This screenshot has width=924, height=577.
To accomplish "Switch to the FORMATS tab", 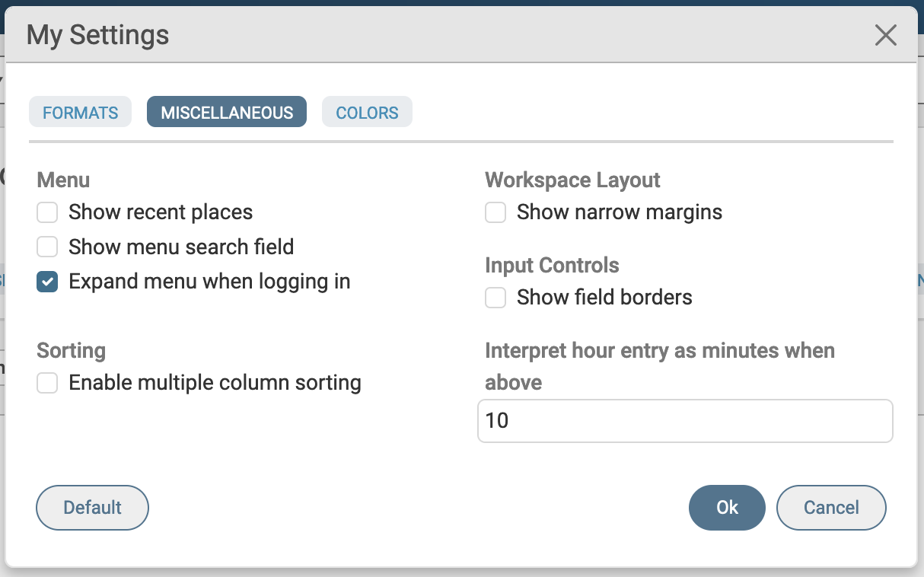I will coord(80,112).
